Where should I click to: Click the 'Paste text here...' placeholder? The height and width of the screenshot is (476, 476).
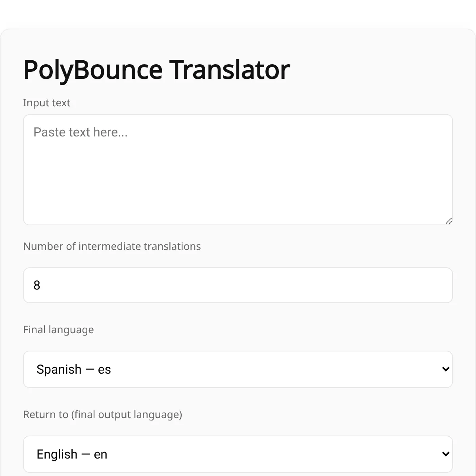pyautogui.click(x=81, y=132)
